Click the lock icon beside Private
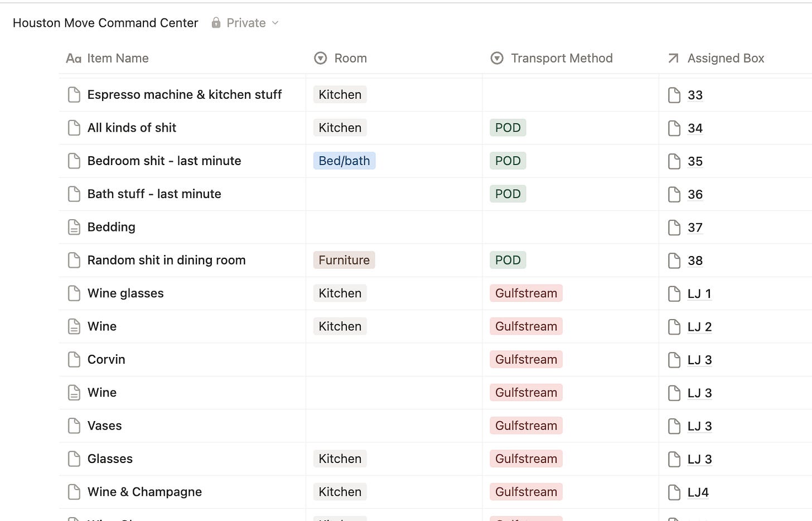The width and height of the screenshot is (812, 521). pos(216,23)
